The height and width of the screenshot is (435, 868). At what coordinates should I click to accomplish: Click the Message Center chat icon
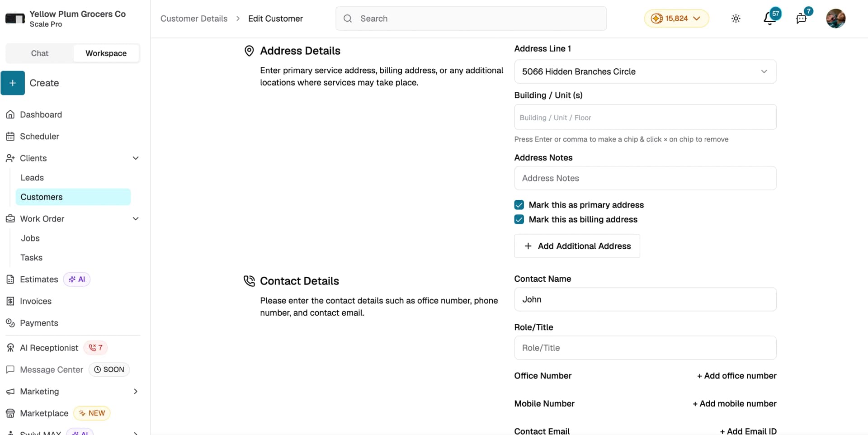pyautogui.click(x=10, y=369)
